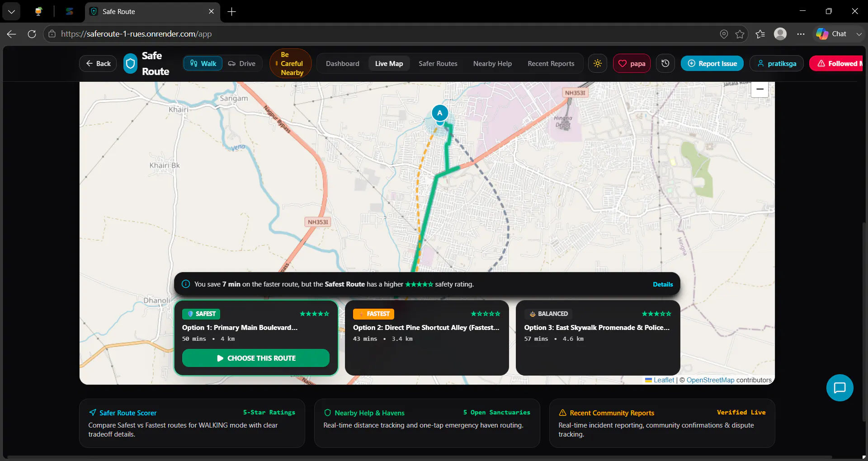The width and height of the screenshot is (868, 461).
Task: Select the FASTEST Option 2 route card
Action: click(427, 338)
